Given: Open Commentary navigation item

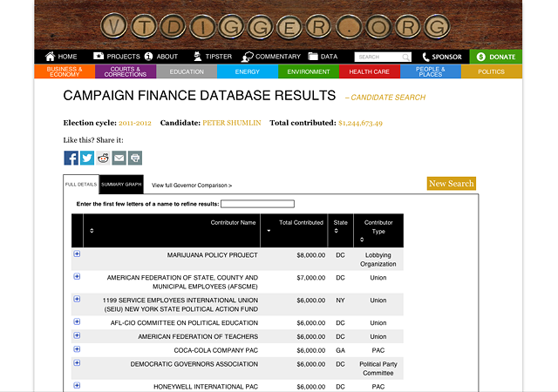Looking at the screenshot, I should point(271,57).
